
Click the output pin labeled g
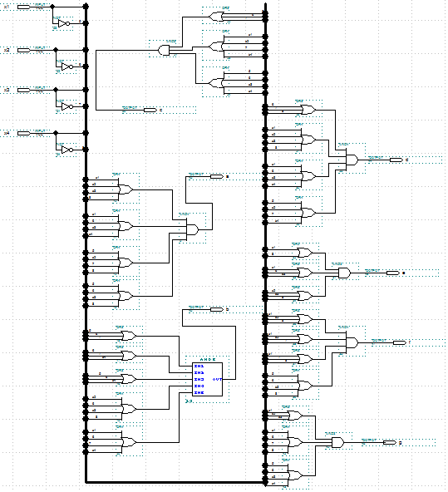(x=390, y=442)
